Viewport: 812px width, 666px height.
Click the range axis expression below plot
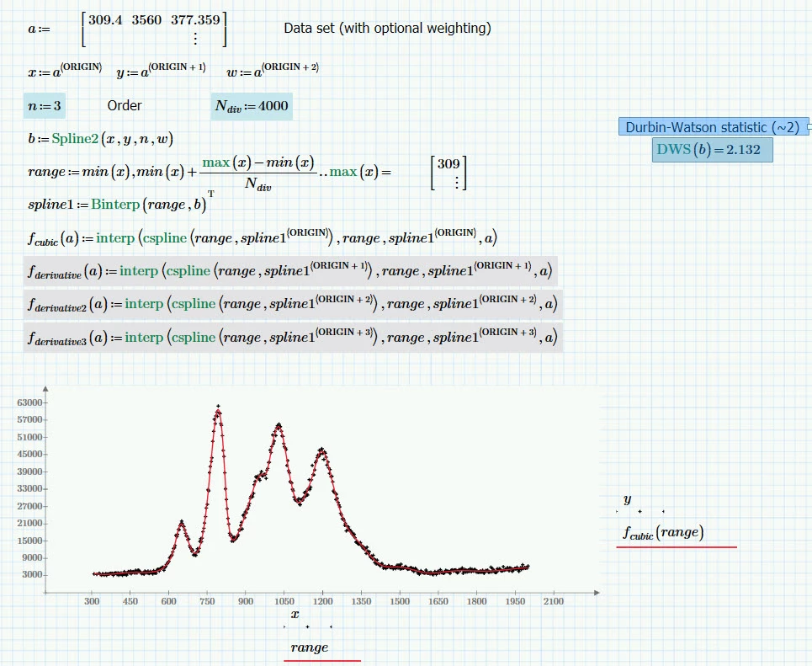tap(310, 647)
